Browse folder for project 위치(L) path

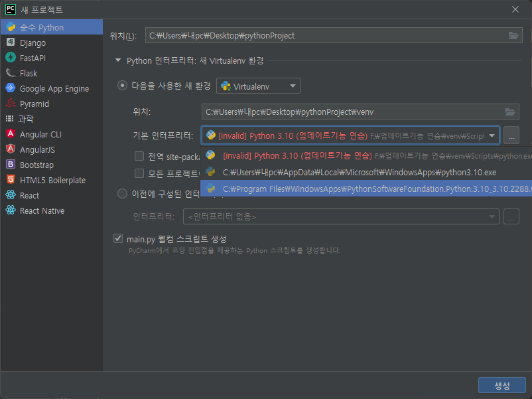click(513, 35)
